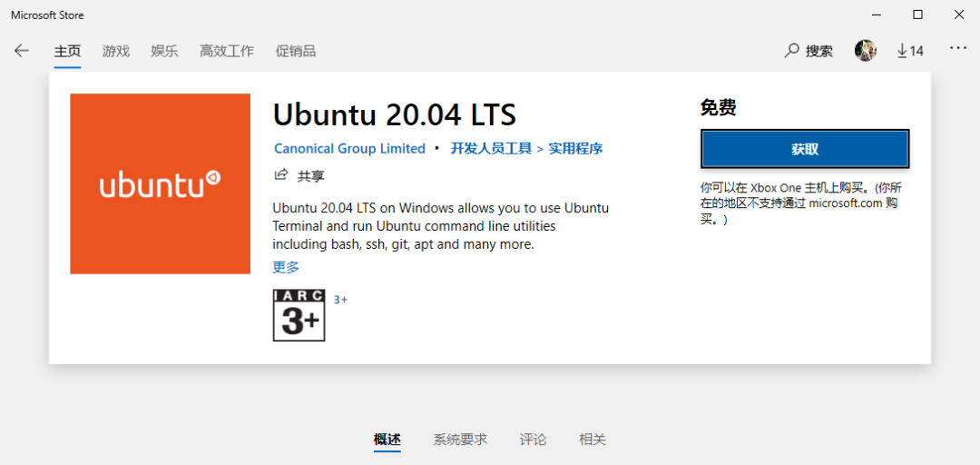Screen dimensions: 980x465
Task: Select the 系统要求 section tab
Action: click(x=460, y=440)
